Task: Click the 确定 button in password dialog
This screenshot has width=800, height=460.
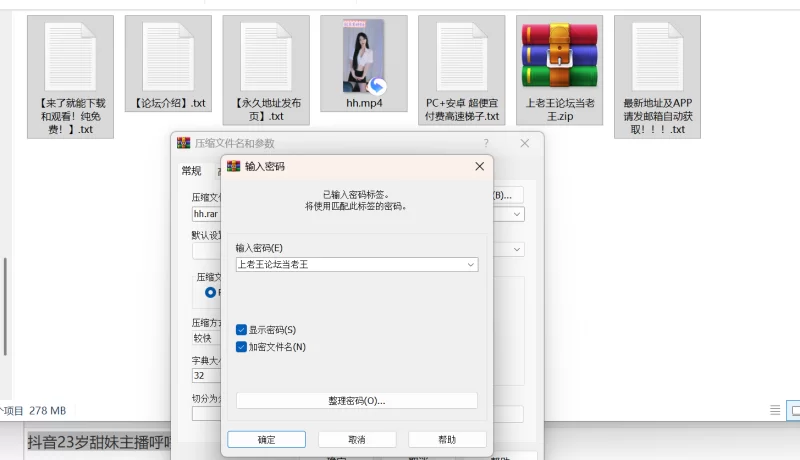Action: [x=266, y=440]
